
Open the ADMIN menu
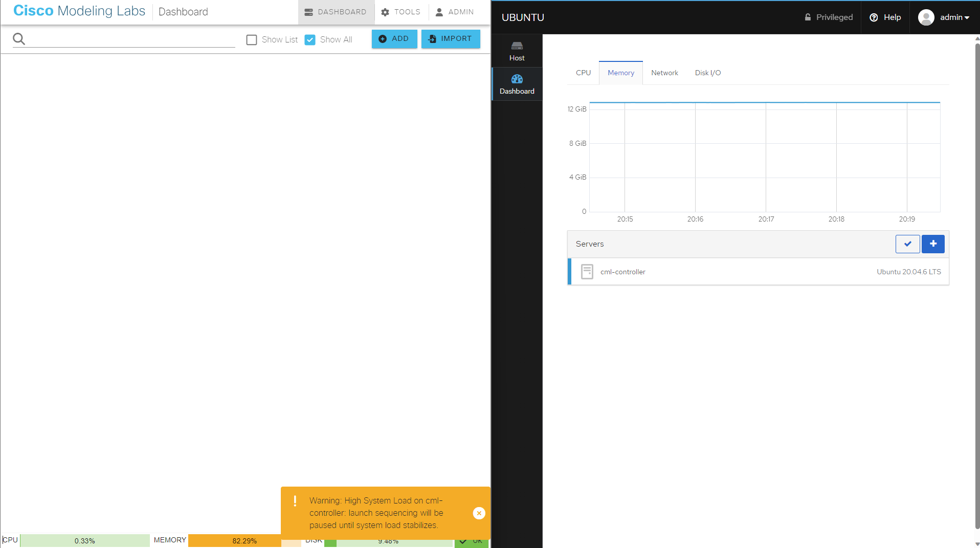tap(454, 12)
